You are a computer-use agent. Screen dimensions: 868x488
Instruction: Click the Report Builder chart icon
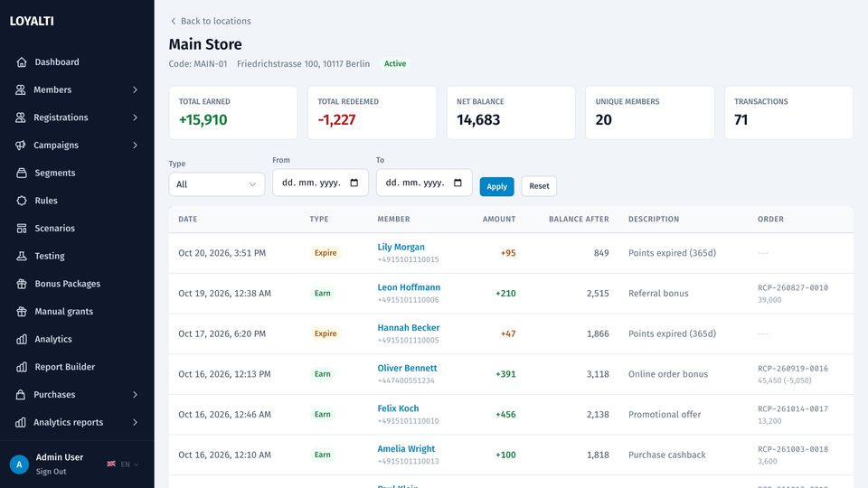click(22, 367)
